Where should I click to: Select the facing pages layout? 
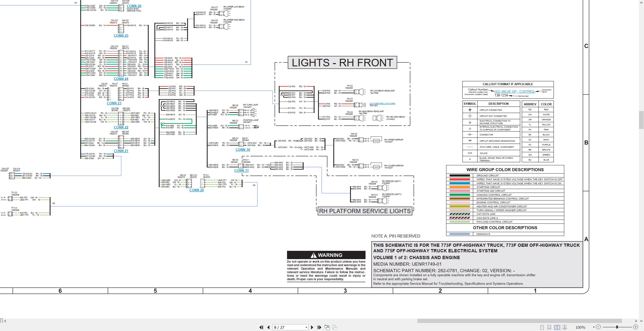tap(557, 327)
